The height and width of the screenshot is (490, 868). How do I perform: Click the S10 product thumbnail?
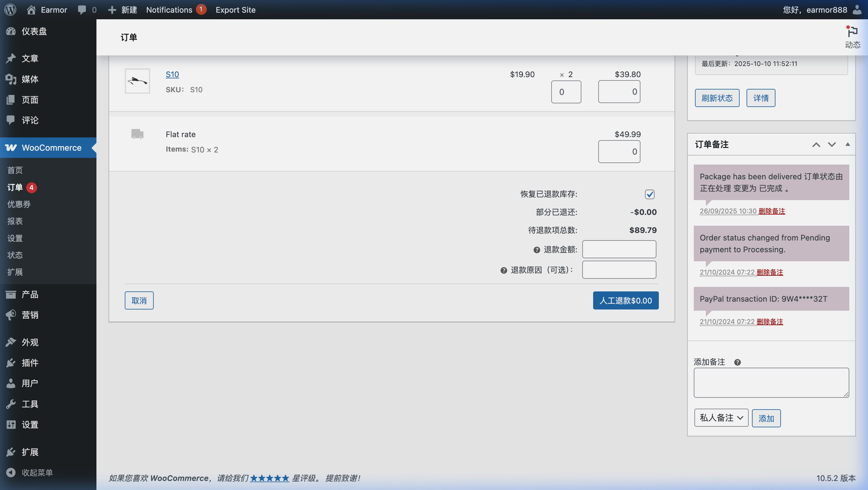137,81
